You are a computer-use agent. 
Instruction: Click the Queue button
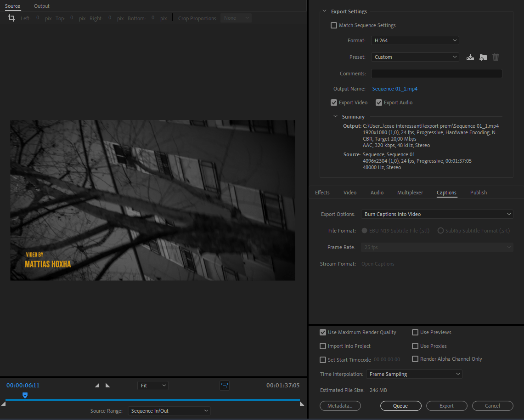tap(400, 405)
